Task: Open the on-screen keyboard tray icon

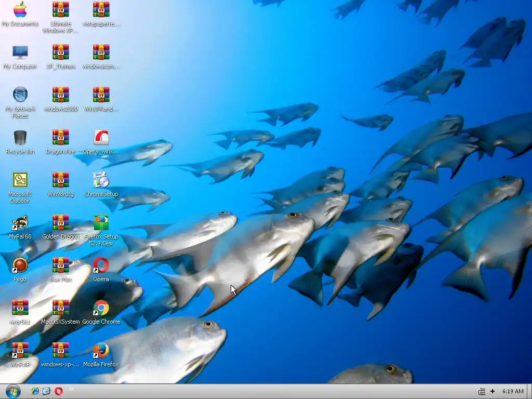Action: coord(482,392)
